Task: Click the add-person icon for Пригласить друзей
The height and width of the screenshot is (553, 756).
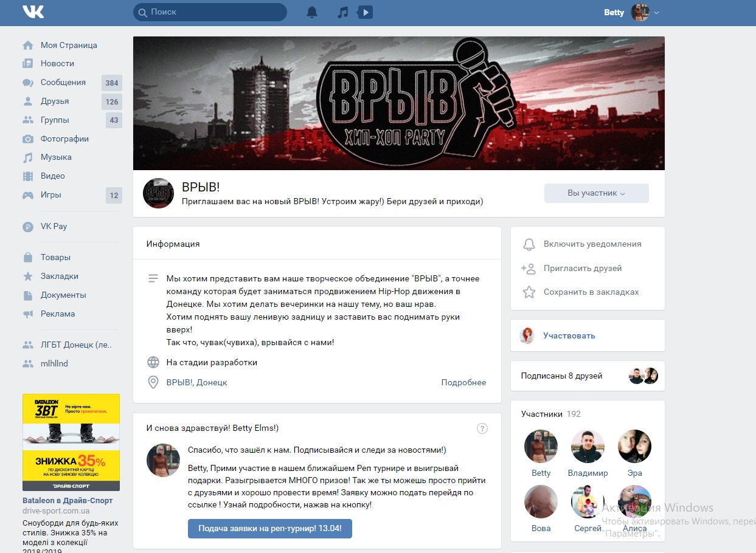Action: pyautogui.click(x=529, y=269)
